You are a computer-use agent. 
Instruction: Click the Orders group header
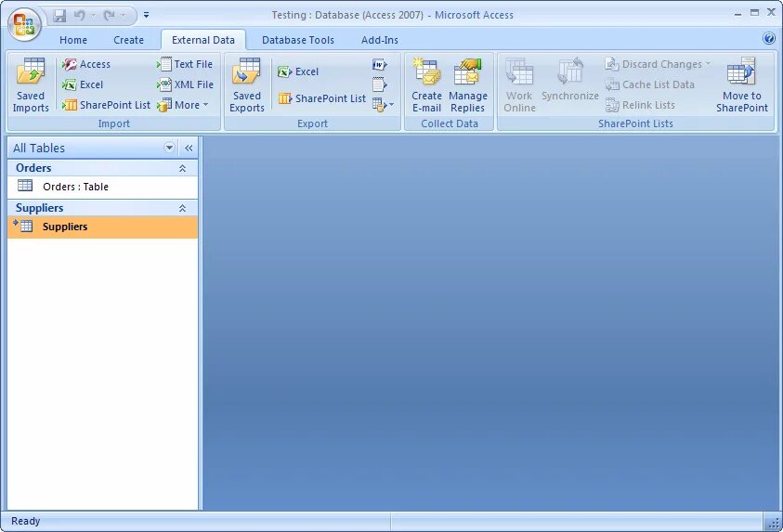point(102,168)
